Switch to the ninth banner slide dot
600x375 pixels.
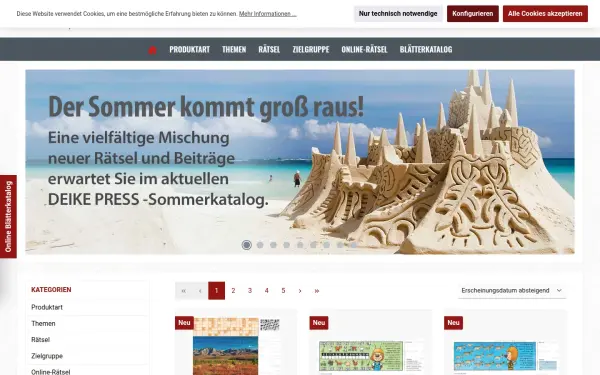pos(353,245)
